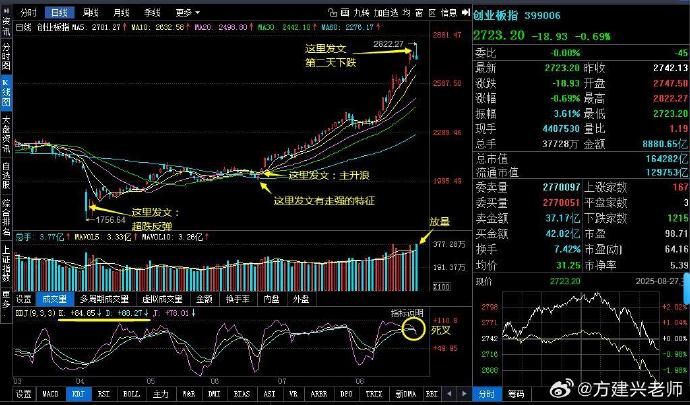This screenshot has height=405, width=690.
Task: Select the VR indicator tab
Action: [x=294, y=394]
